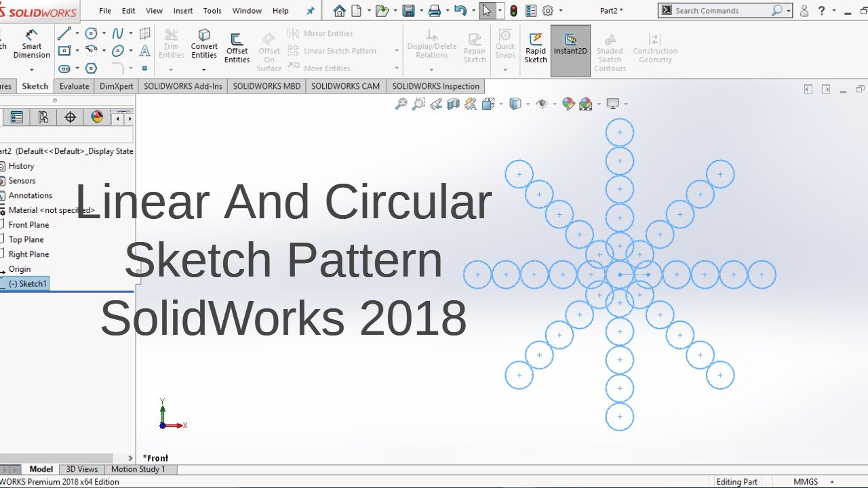This screenshot has height=488, width=868.
Task: Select the Line sketch tool
Action: tap(64, 33)
